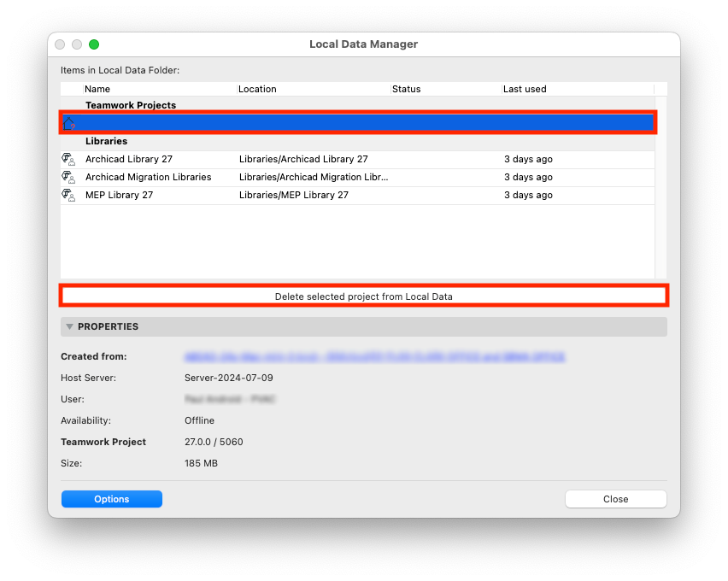This screenshot has height=581, width=728.
Task: Open the blurred Created from link
Action: coord(374,356)
